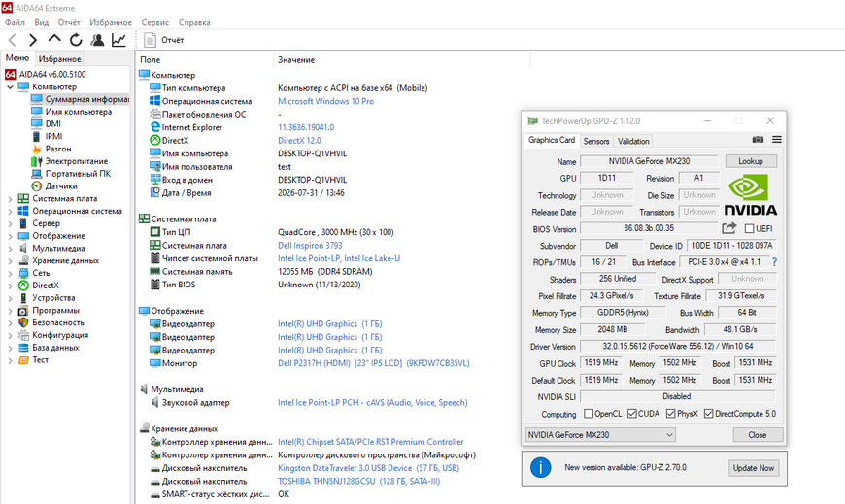
Task: Refresh the AIDA64 page
Action: 76,40
